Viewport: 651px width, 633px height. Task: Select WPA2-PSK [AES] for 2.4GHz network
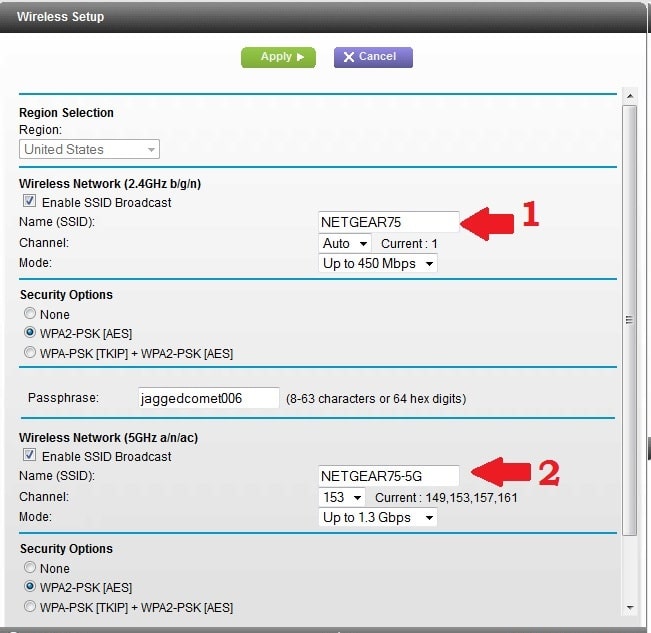30,333
